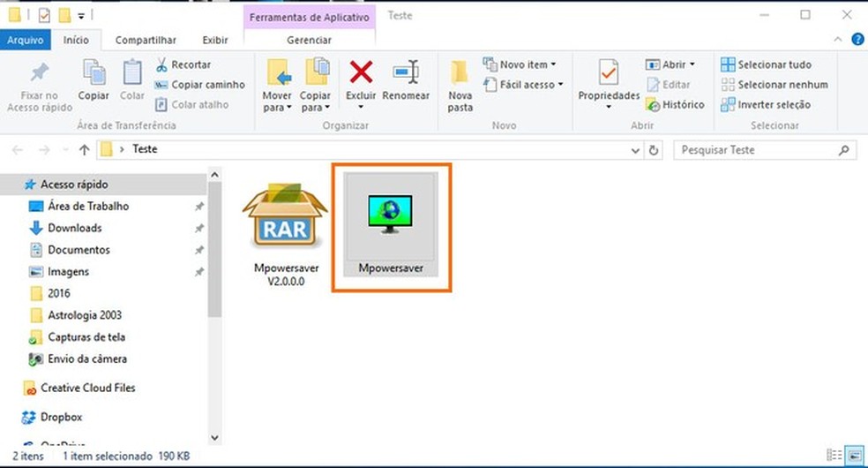Viewport: 868px width, 468px height.
Task: Click the back navigation arrow
Action: pos(18,149)
